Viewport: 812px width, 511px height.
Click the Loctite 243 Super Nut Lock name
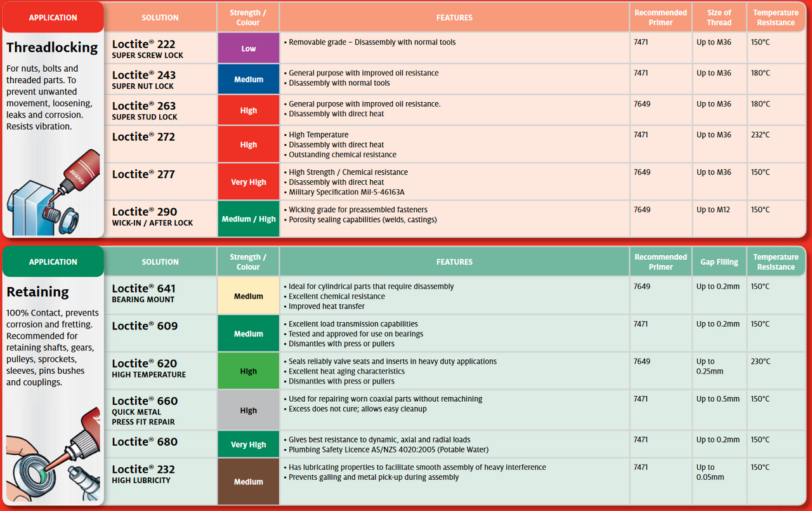coord(144,80)
